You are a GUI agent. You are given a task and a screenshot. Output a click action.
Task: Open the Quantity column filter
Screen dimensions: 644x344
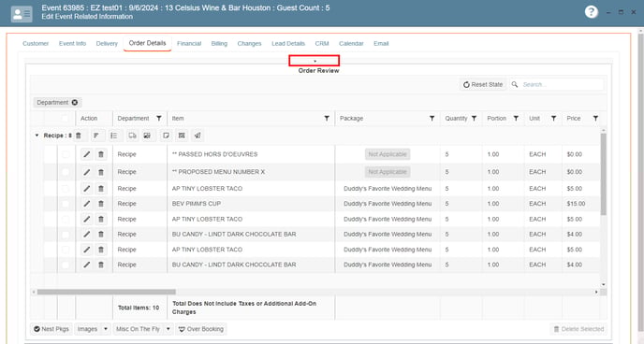(474, 119)
